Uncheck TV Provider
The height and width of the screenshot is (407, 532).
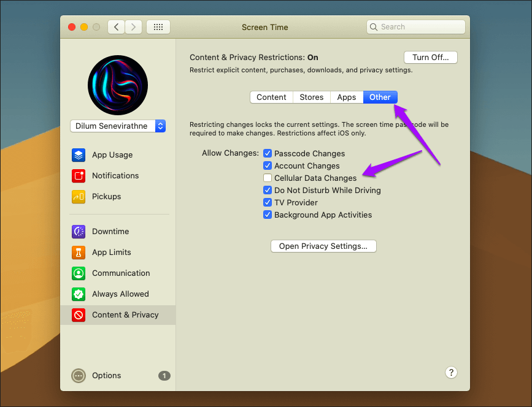(268, 202)
